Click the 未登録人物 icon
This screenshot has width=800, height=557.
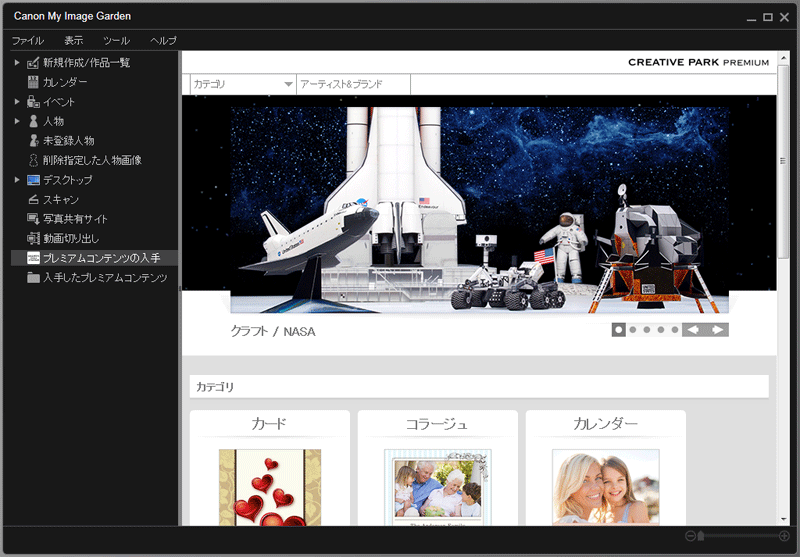point(33,141)
